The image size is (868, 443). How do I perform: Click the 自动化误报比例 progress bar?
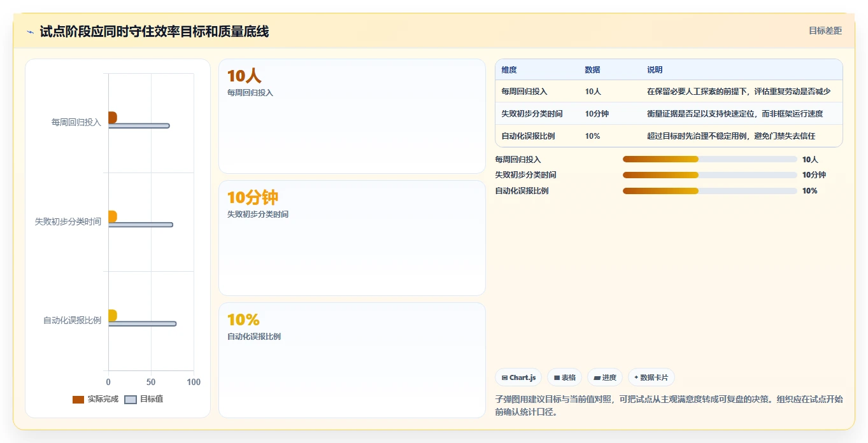point(710,191)
